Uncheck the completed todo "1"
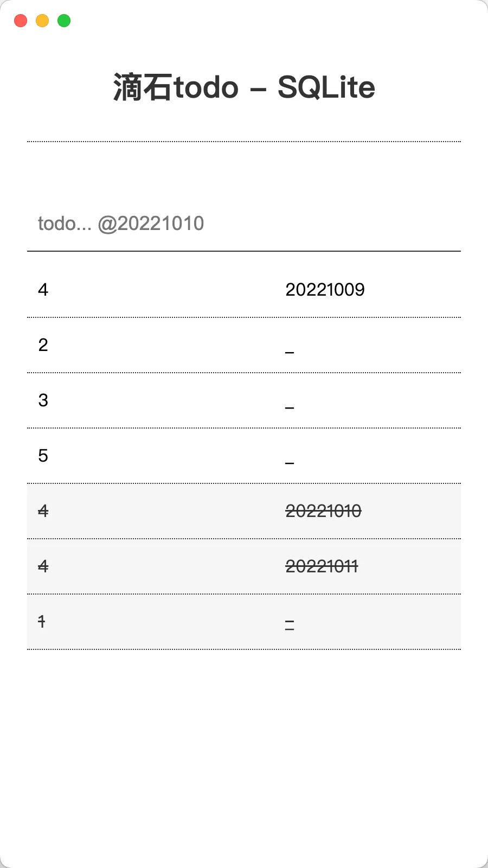488x868 pixels. [42, 622]
